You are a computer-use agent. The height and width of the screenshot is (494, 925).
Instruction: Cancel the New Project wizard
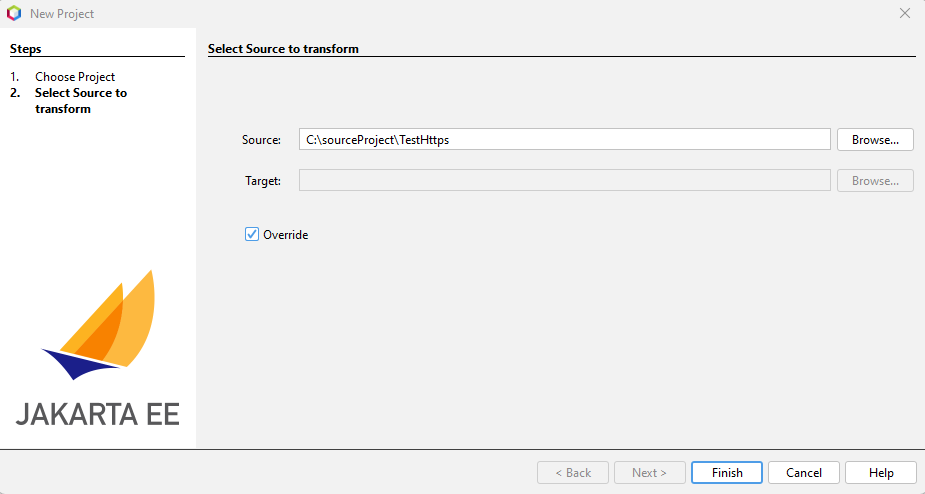pos(804,473)
